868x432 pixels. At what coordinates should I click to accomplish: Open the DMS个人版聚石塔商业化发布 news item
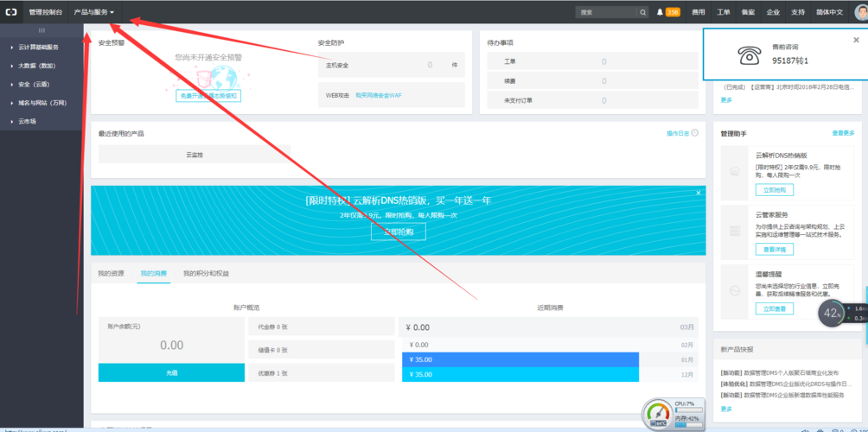click(780, 372)
